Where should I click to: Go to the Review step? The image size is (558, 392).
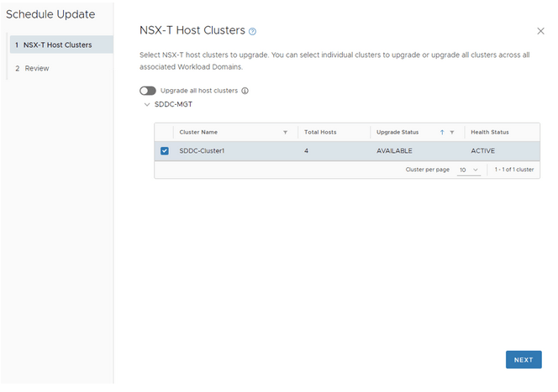[x=37, y=68]
